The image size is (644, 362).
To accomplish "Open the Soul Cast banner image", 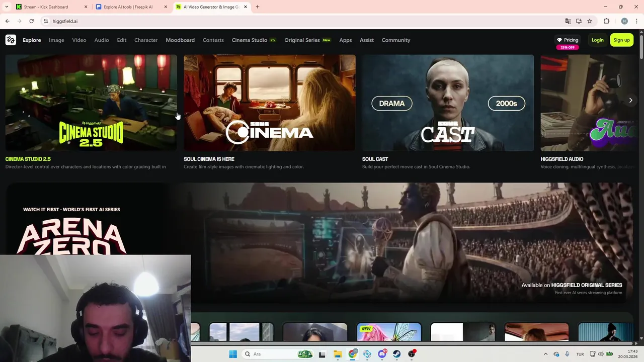I will click(448, 103).
